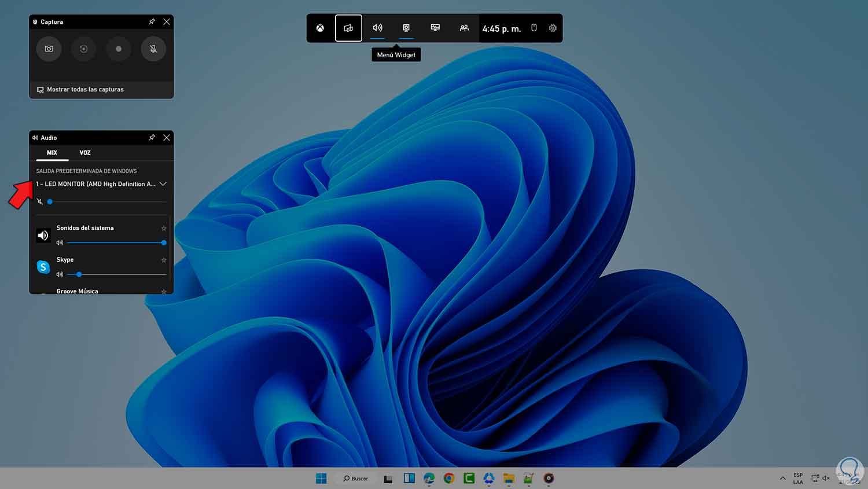Open Xbox Social widget from Game Bar
Screen dimensions: 868x489
click(464, 28)
